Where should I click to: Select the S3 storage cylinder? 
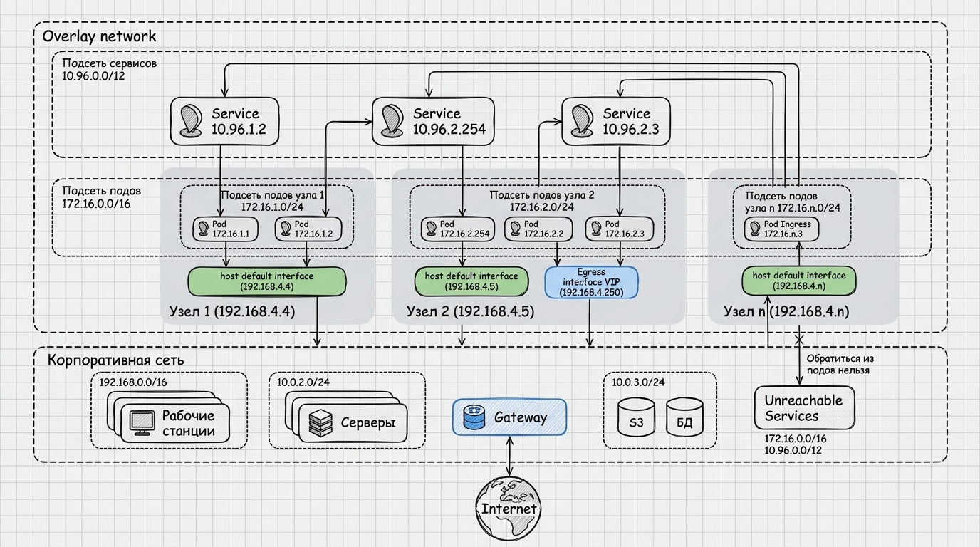[636, 416]
